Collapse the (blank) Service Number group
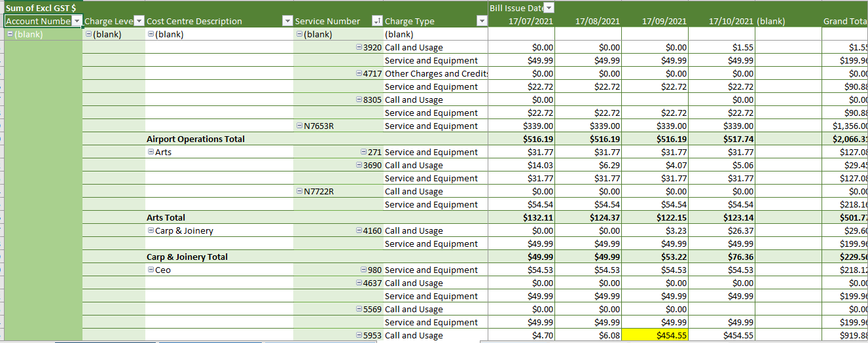868x343 pixels. [x=300, y=34]
